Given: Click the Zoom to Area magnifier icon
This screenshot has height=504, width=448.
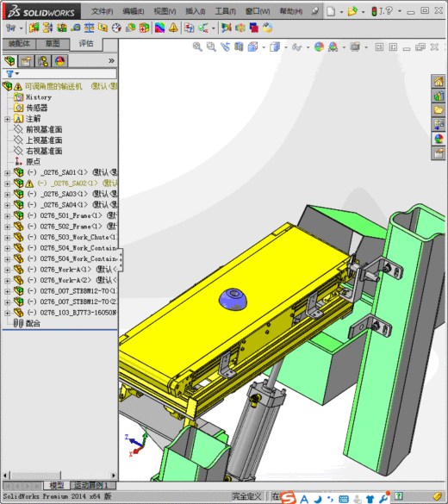Looking at the screenshot, I should pyautogui.click(x=211, y=47).
